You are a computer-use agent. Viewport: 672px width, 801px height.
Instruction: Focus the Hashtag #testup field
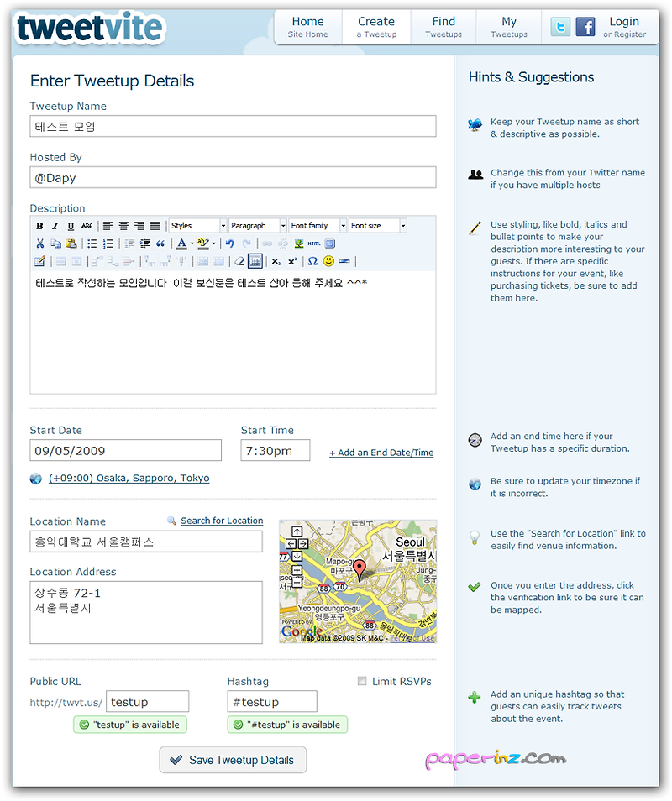272,701
